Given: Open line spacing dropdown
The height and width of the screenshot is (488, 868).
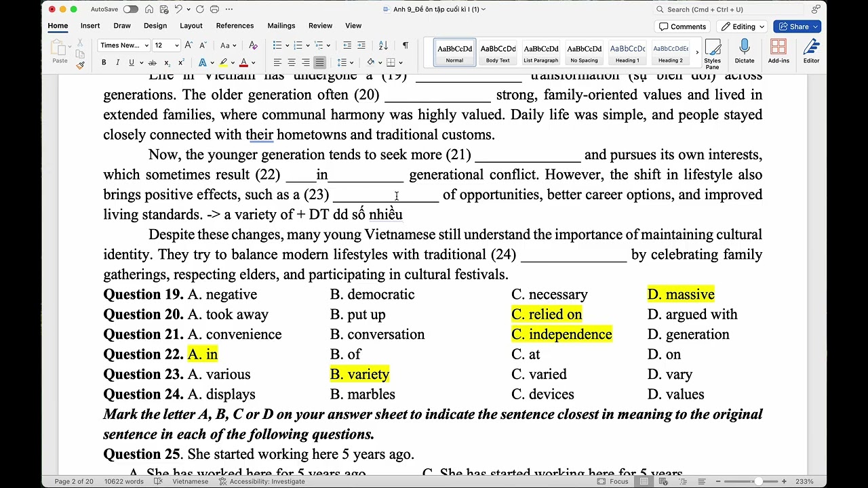Looking at the screenshot, I should (x=344, y=63).
